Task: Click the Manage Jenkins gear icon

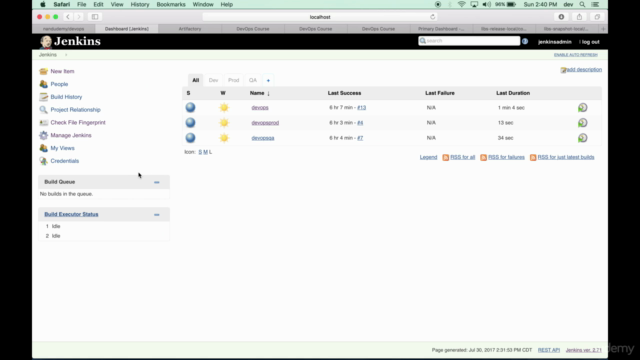Action: [43, 135]
